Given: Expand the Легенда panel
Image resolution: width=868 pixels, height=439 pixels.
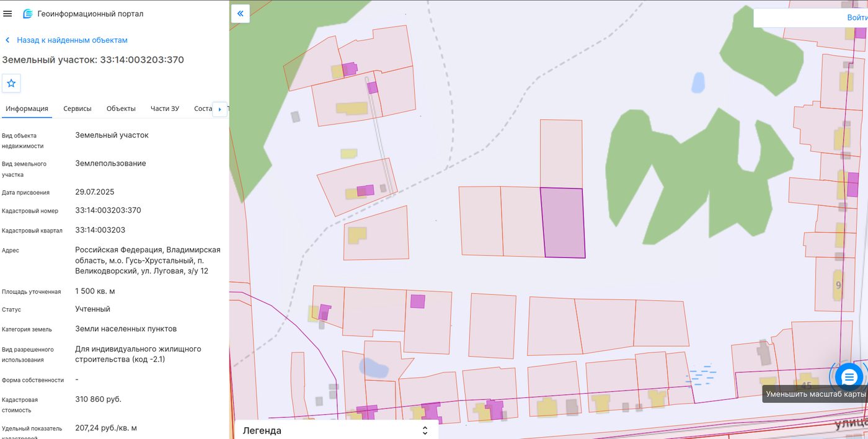Looking at the screenshot, I should (336, 430).
